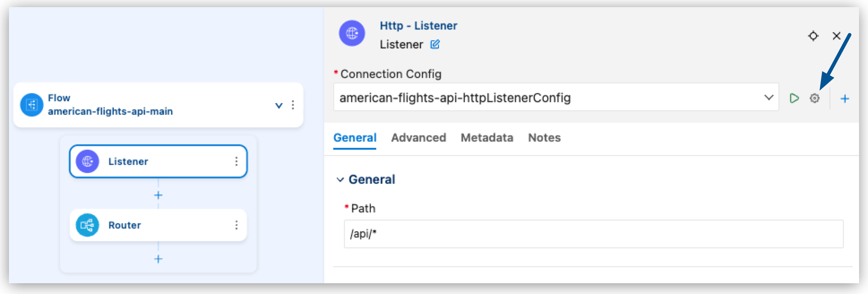Open the Router node's more options menu
This screenshot has height=294, width=868.
click(236, 225)
